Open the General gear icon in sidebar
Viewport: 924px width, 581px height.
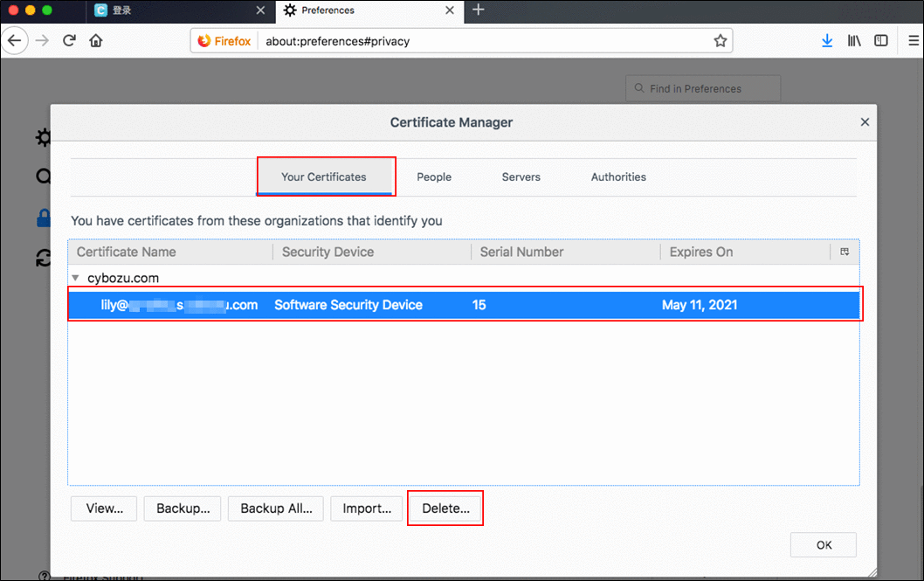pos(43,137)
